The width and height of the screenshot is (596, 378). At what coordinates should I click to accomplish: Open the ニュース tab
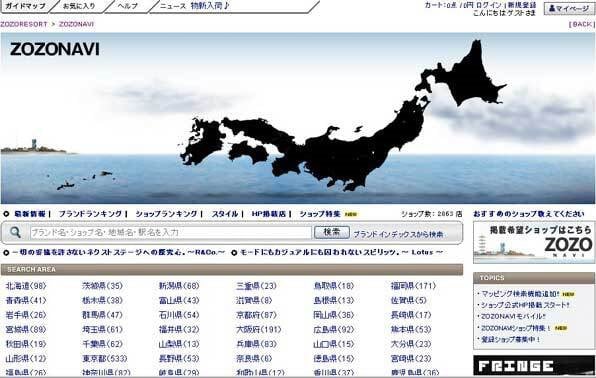pyautogui.click(x=173, y=6)
